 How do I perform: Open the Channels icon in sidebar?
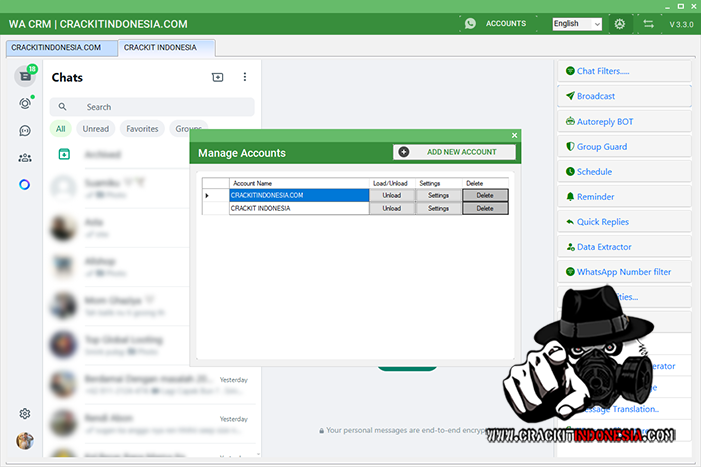(25, 130)
